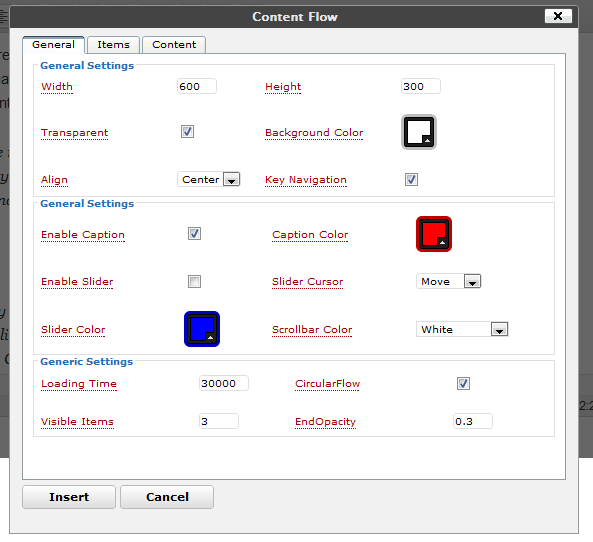Viewport: 593px width, 542px height.
Task: Expand the Align dropdown set to Center
Action: 209,179
